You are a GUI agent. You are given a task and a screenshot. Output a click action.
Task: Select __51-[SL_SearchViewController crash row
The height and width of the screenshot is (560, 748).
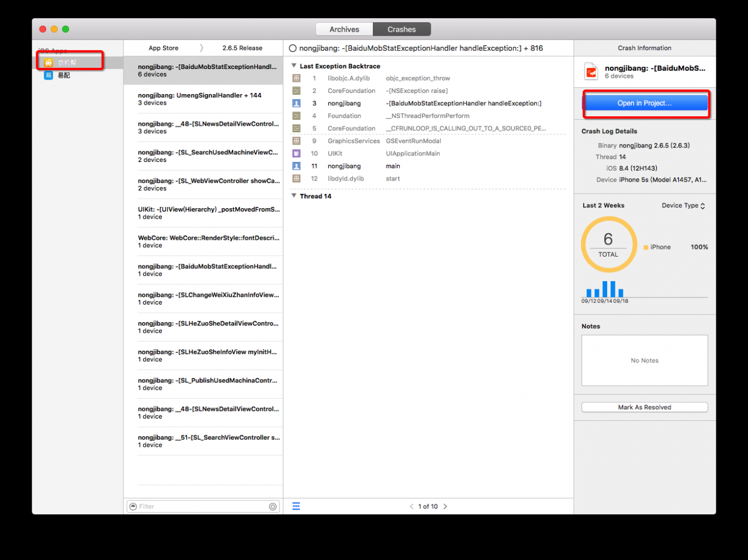pos(203,441)
